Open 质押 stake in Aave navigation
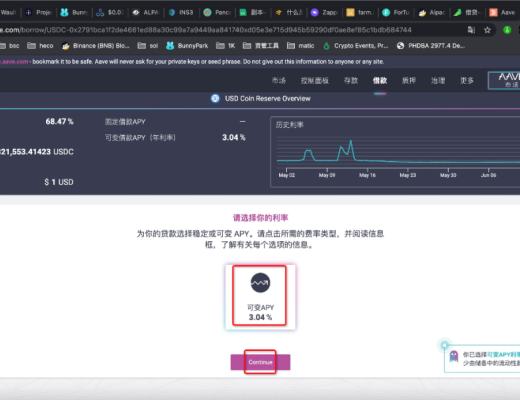The width and height of the screenshot is (520, 400). point(409,80)
